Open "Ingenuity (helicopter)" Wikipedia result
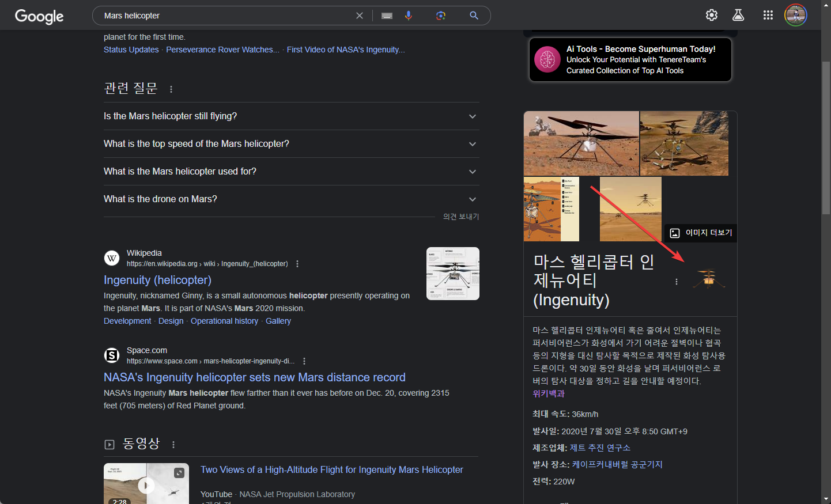 [157, 280]
